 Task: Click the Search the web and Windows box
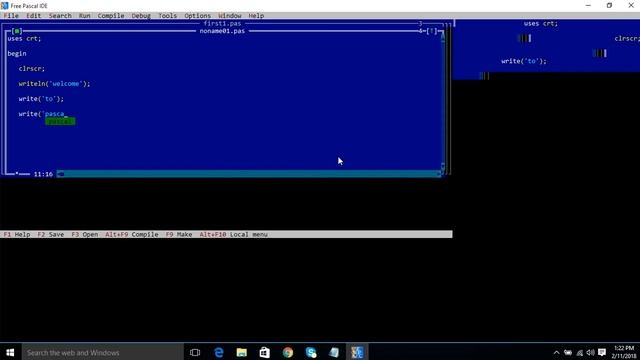(x=102, y=352)
